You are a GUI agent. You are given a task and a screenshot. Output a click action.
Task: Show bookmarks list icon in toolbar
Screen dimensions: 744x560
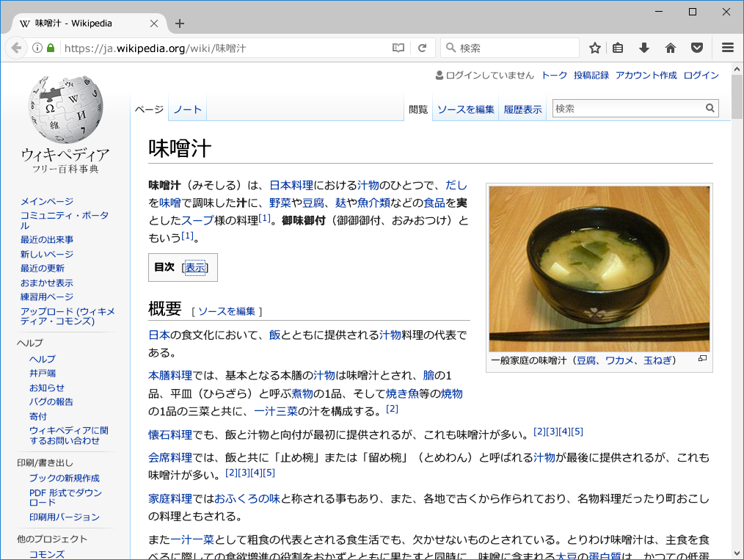[618, 48]
